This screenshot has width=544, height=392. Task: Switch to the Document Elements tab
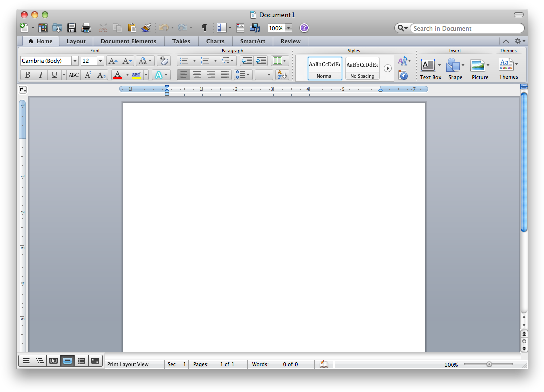[128, 41]
